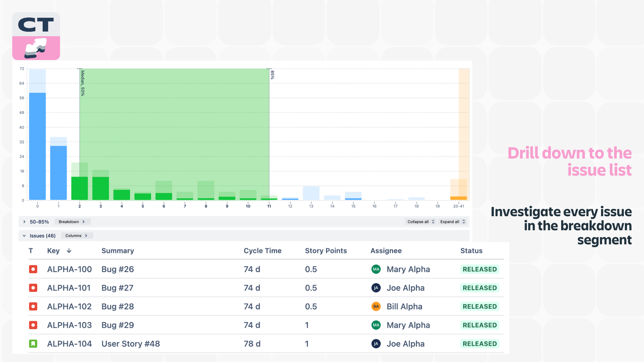644x362 pixels.
Task: Click Bill Alpha's orange BA avatar
Action: [x=376, y=306]
